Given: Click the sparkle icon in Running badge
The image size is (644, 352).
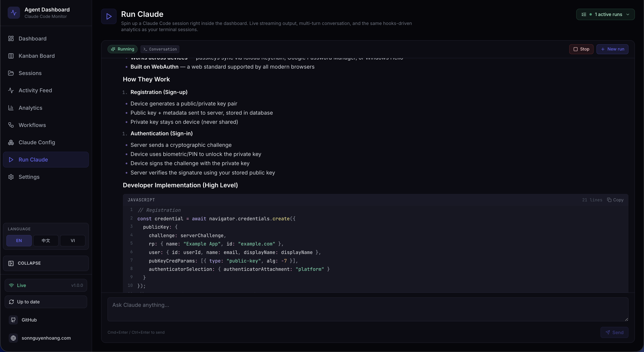Looking at the screenshot, I should pyautogui.click(x=113, y=49).
